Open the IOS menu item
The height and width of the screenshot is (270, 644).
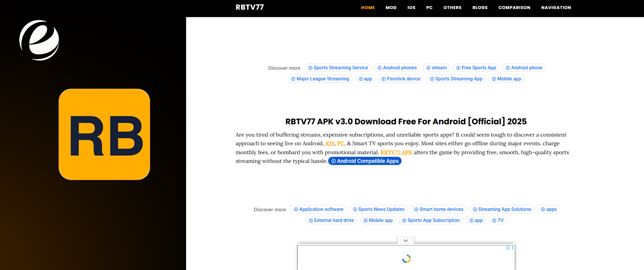[411, 7]
